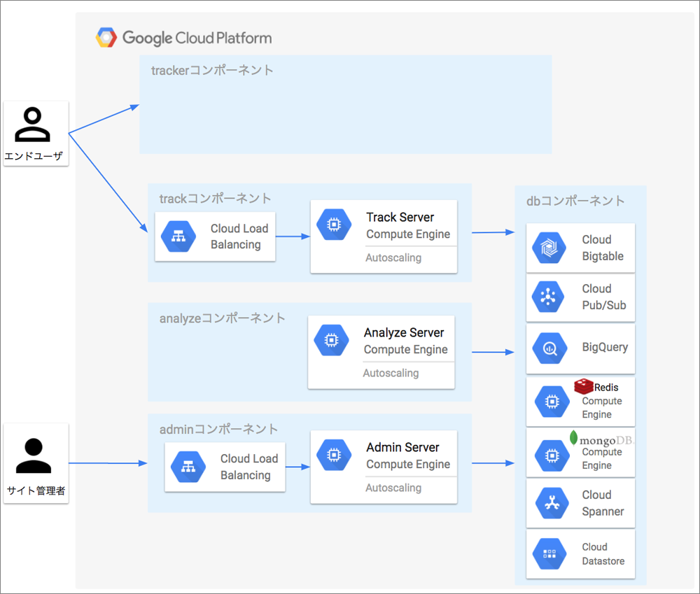Click the Cloud Pub/Sub hexagon icon
This screenshot has height=594, width=700.
tap(548, 297)
